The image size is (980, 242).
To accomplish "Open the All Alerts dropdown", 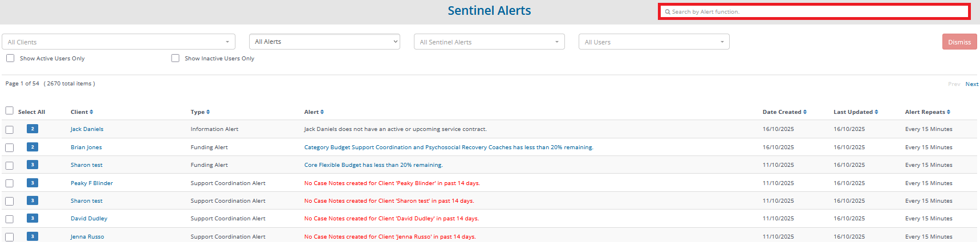I will click(324, 42).
